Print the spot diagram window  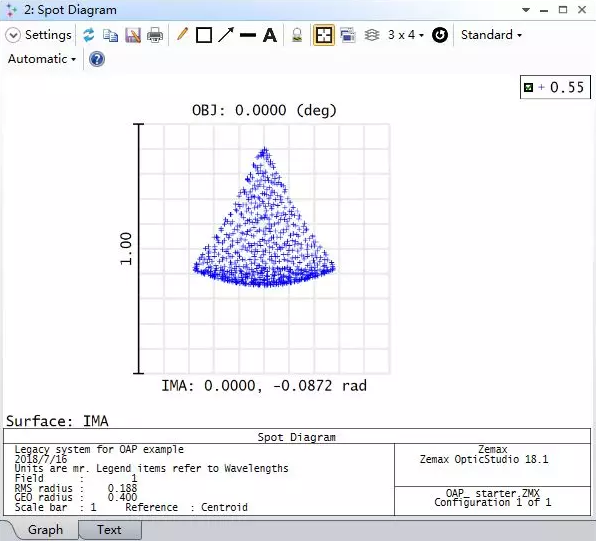click(155, 35)
